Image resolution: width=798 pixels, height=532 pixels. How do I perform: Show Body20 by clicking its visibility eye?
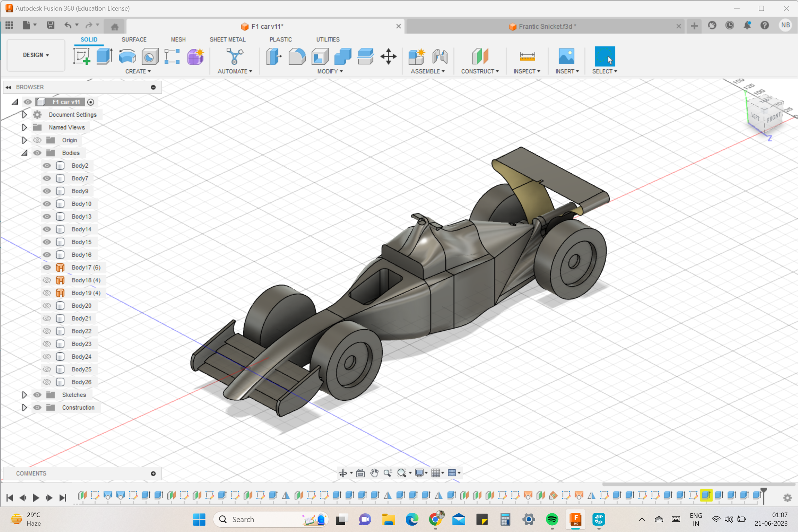pyautogui.click(x=46, y=305)
